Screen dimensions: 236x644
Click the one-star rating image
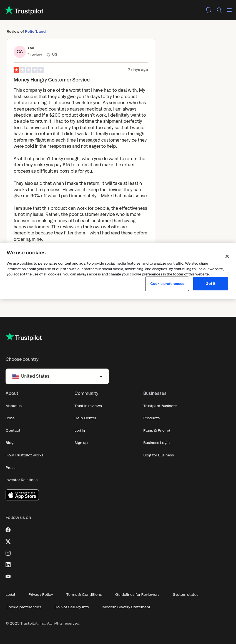pyautogui.click(x=29, y=70)
